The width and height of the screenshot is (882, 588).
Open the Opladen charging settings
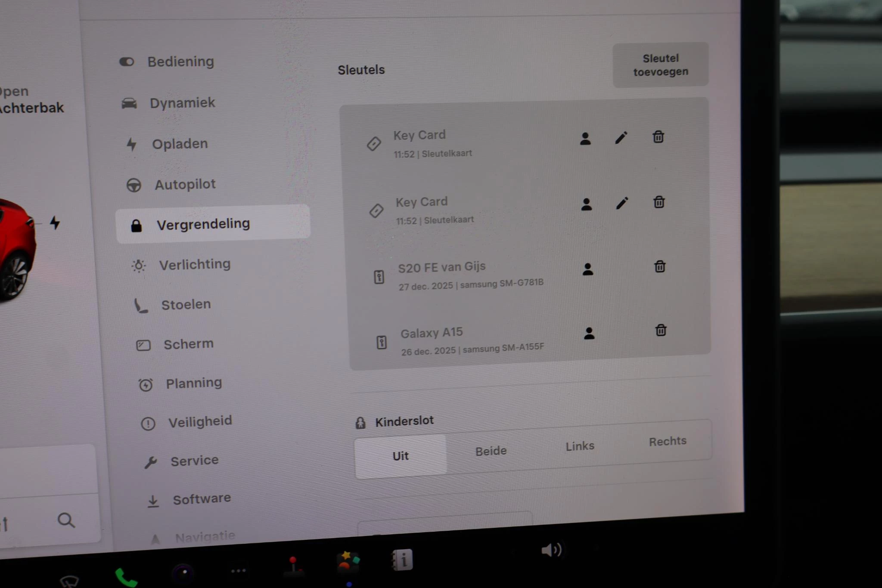coord(180,143)
